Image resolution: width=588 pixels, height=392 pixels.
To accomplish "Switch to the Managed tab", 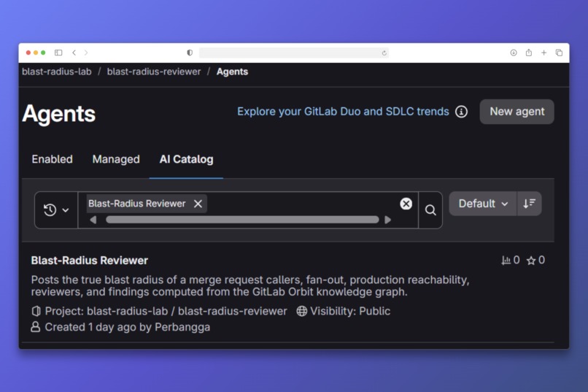I will (x=116, y=159).
